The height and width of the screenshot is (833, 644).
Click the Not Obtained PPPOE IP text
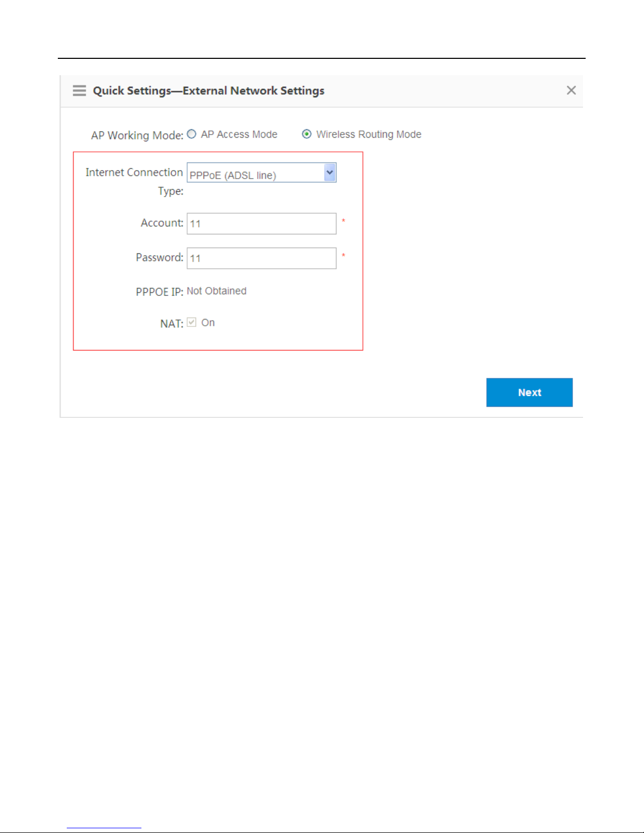tap(217, 291)
